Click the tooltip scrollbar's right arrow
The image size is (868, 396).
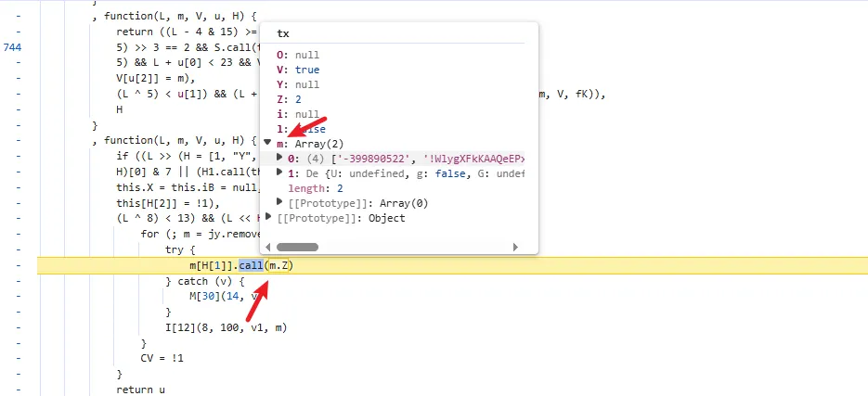tap(516, 248)
